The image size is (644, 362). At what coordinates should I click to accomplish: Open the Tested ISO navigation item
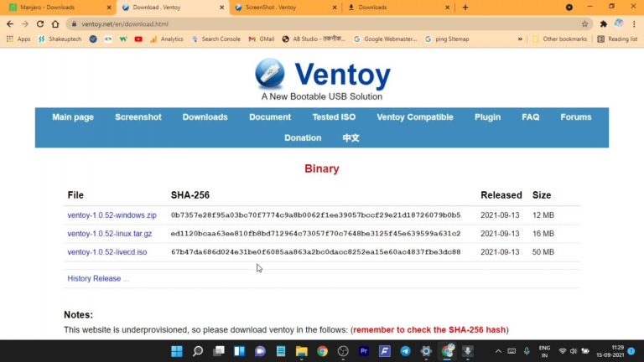pos(334,117)
